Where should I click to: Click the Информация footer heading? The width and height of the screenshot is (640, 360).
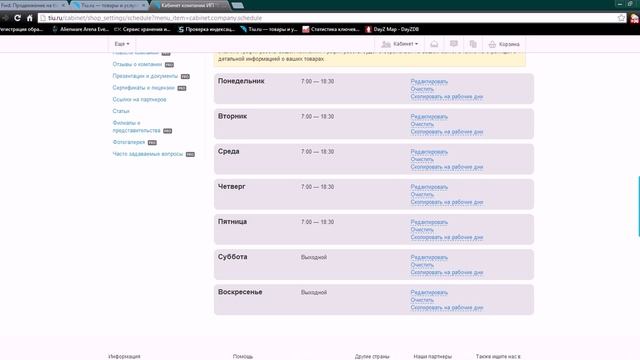(124, 356)
